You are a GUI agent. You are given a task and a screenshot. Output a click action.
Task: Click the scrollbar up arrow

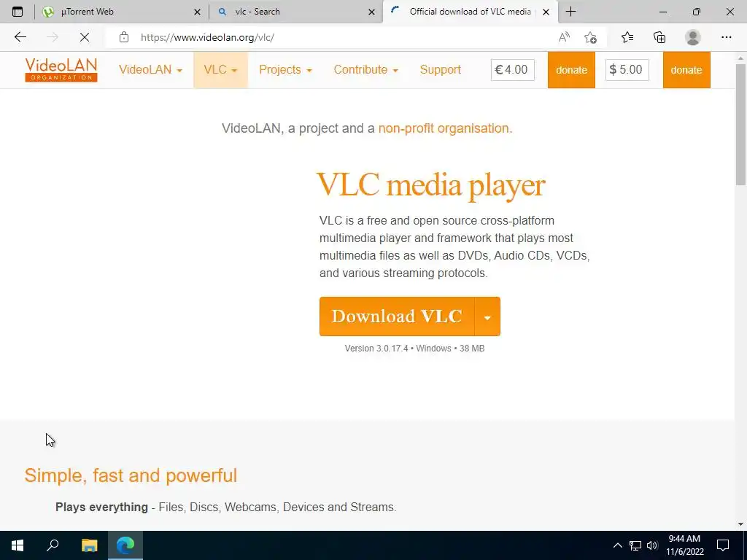[741, 58]
